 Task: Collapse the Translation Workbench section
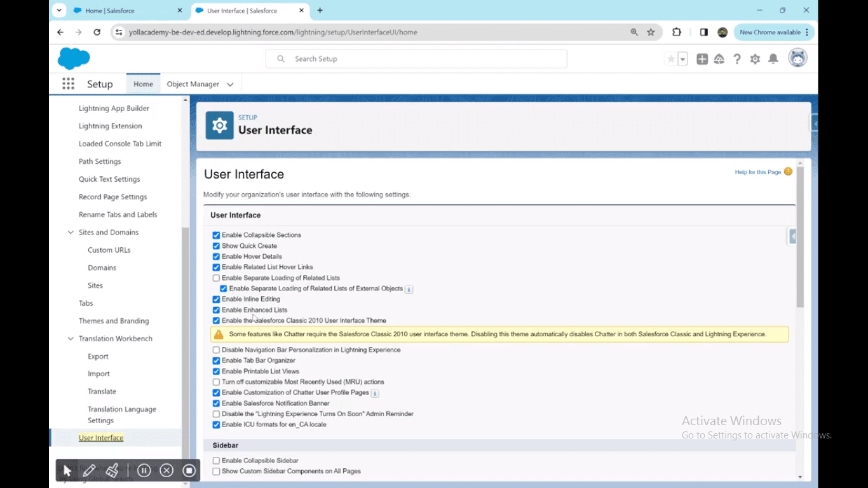coord(71,339)
